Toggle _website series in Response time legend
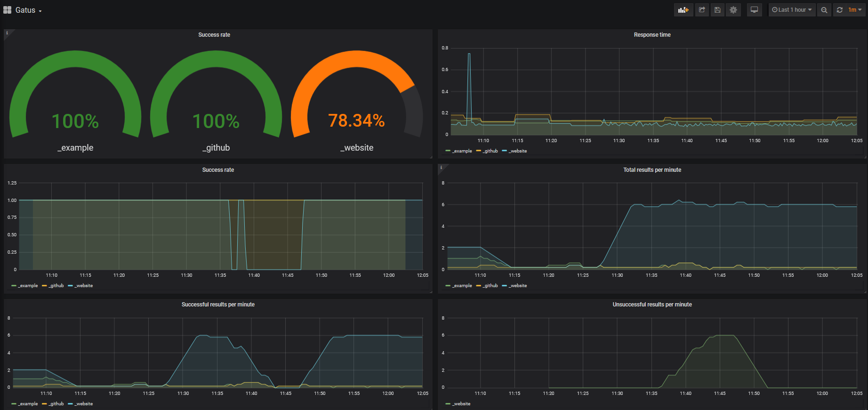Screen dimensions: 868x410 coord(518,151)
